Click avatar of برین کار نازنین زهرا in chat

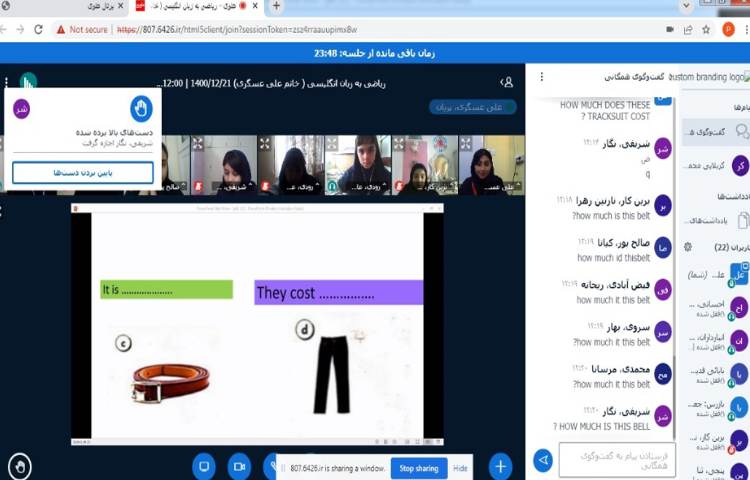tap(663, 206)
